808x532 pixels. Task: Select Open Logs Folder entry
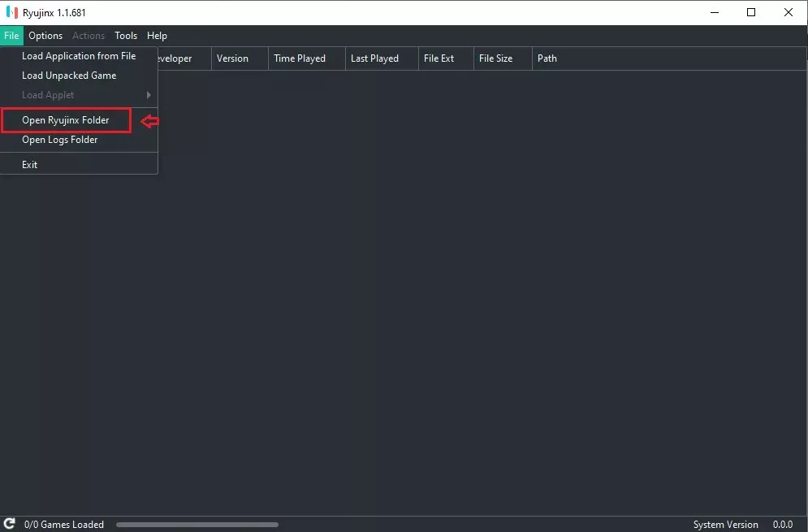coord(79,140)
